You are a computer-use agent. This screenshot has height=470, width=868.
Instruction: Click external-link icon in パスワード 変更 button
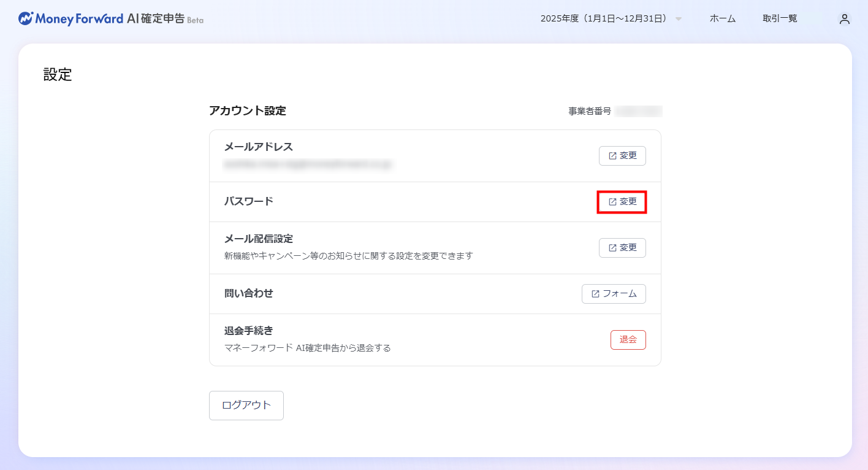[612, 202]
